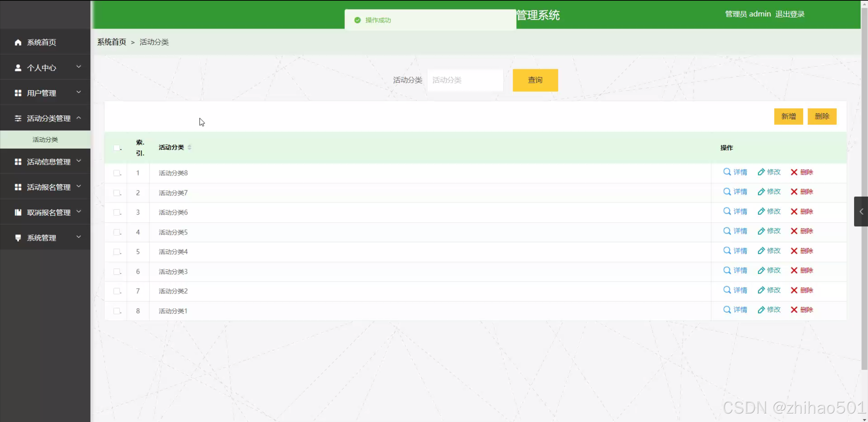Select the 活动分类 submenu item
The height and width of the screenshot is (422, 868).
45,140
